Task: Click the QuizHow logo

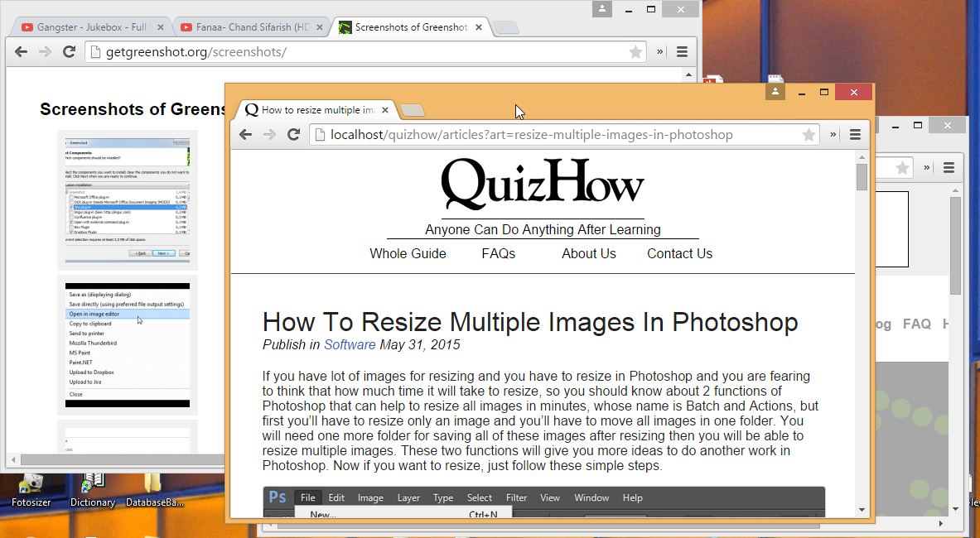Action: pos(543,184)
